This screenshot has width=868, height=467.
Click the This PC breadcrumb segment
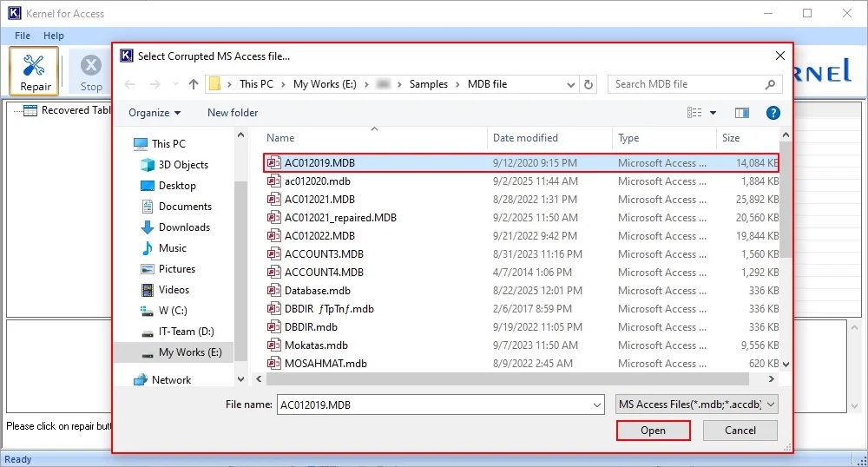point(256,84)
